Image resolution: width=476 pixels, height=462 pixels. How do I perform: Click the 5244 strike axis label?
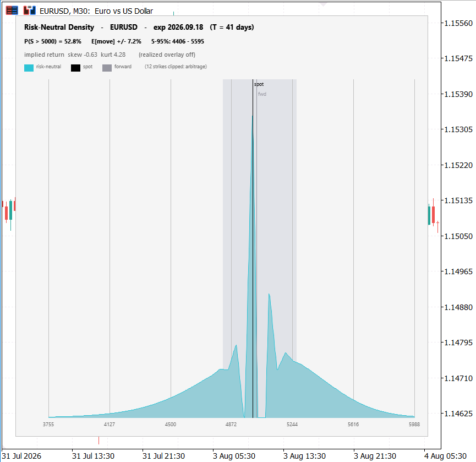pos(292,425)
